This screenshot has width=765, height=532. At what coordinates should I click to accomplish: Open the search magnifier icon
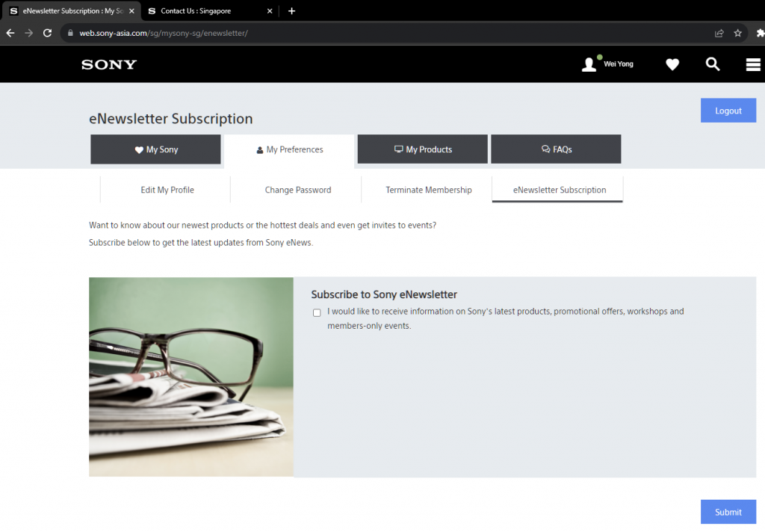[x=713, y=64]
